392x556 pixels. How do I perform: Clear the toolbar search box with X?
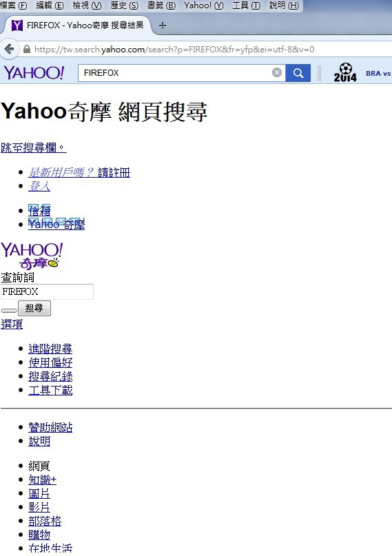277,73
